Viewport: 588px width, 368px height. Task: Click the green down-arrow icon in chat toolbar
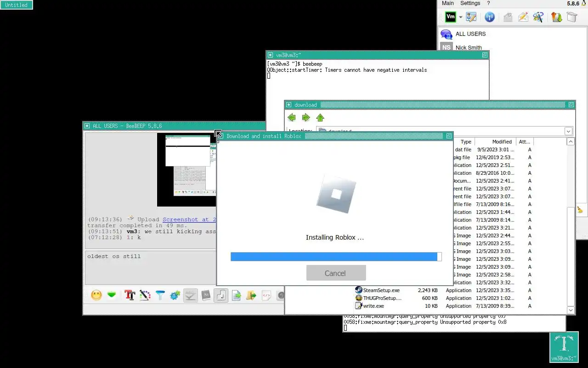pos(112,295)
